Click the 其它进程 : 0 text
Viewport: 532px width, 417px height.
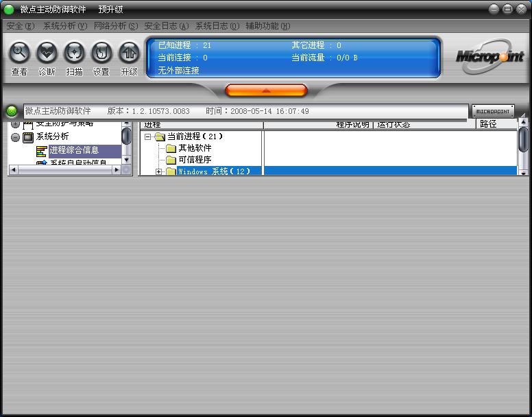tap(316, 45)
